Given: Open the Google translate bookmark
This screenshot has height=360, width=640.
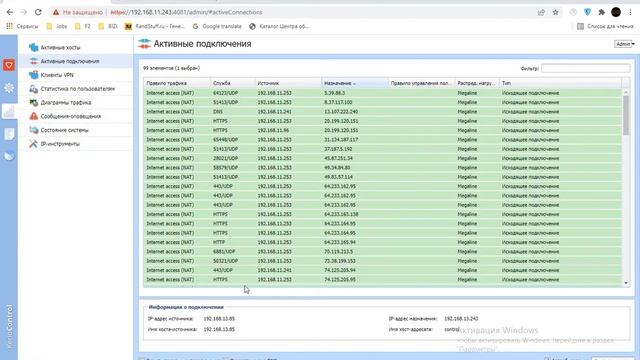Looking at the screenshot, I should 217,26.
